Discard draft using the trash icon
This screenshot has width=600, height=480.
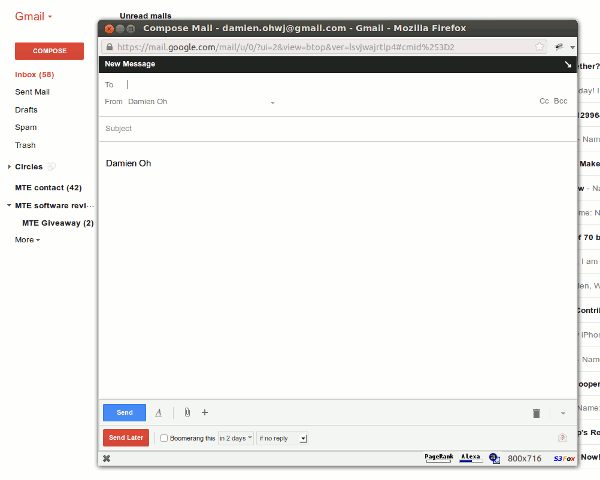coord(536,413)
